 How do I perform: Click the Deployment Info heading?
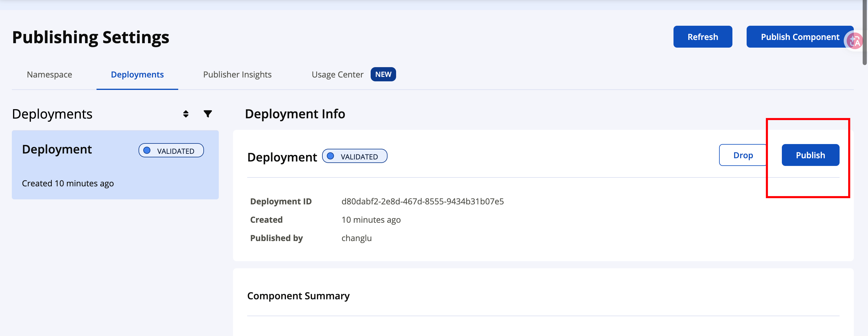pos(295,114)
